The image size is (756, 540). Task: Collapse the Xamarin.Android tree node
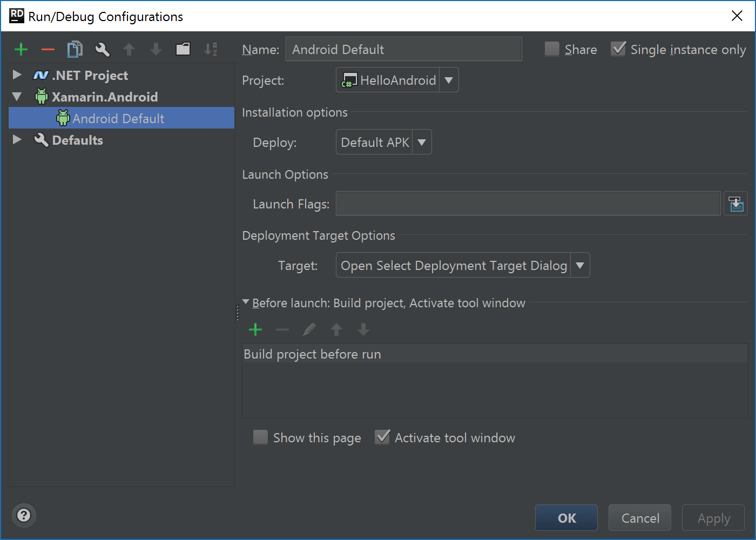click(x=17, y=97)
